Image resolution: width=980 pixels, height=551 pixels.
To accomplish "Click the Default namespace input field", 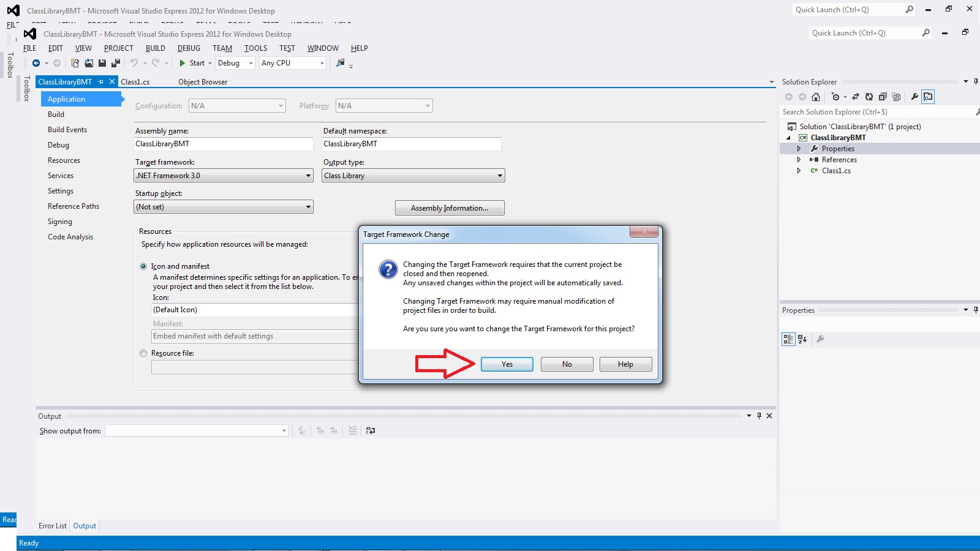I will pyautogui.click(x=412, y=144).
